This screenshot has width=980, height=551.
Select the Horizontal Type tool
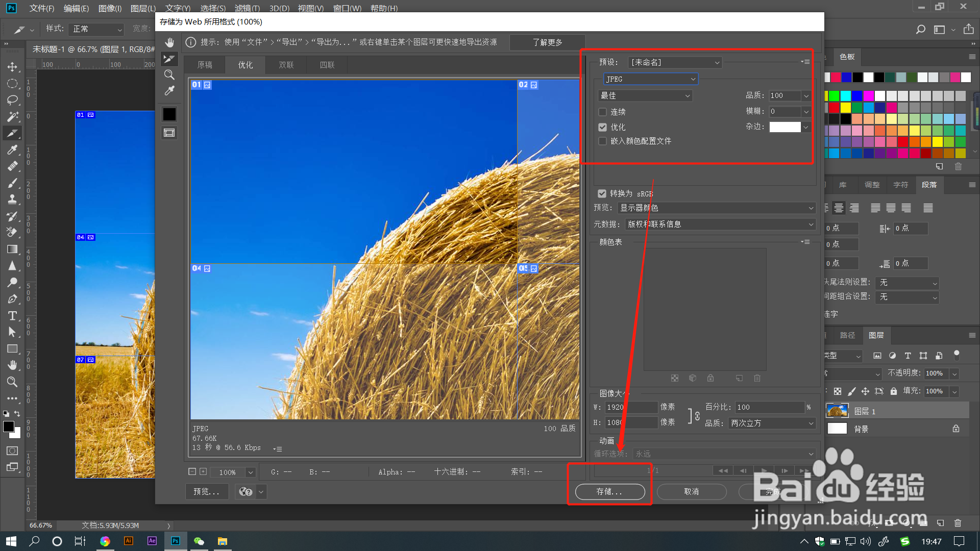click(12, 316)
